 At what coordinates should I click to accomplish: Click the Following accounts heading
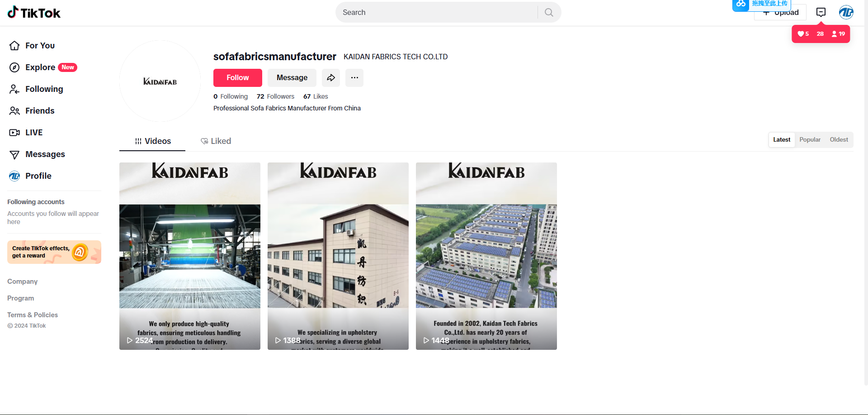[x=36, y=202]
